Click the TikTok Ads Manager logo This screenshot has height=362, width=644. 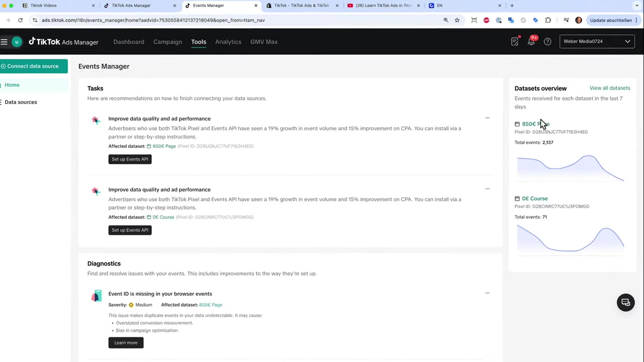point(63,42)
